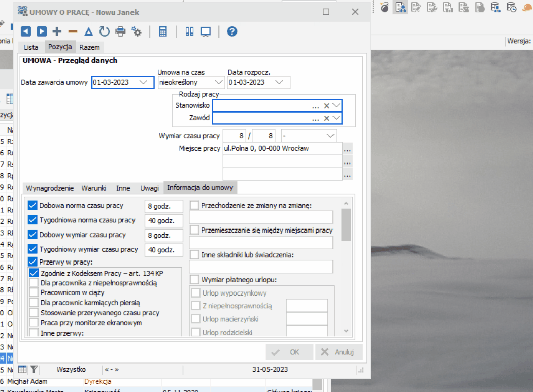The height and width of the screenshot is (392, 533).
Task: Confirm with the OK button
Action: point(289,352)
